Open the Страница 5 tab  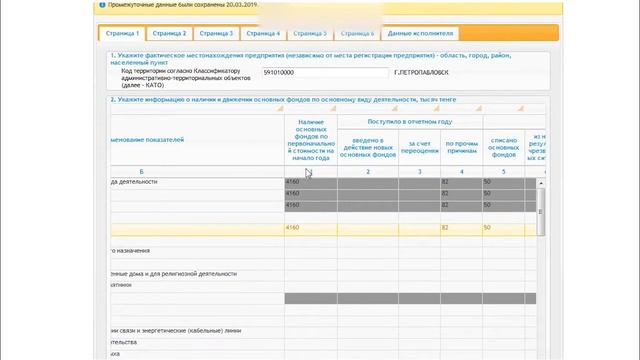click(310, 33)
